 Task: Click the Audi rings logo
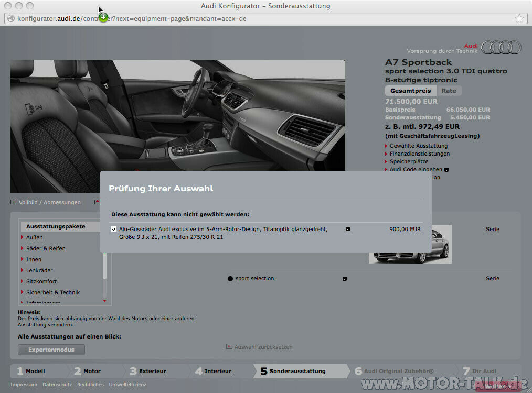coord(501,47)
